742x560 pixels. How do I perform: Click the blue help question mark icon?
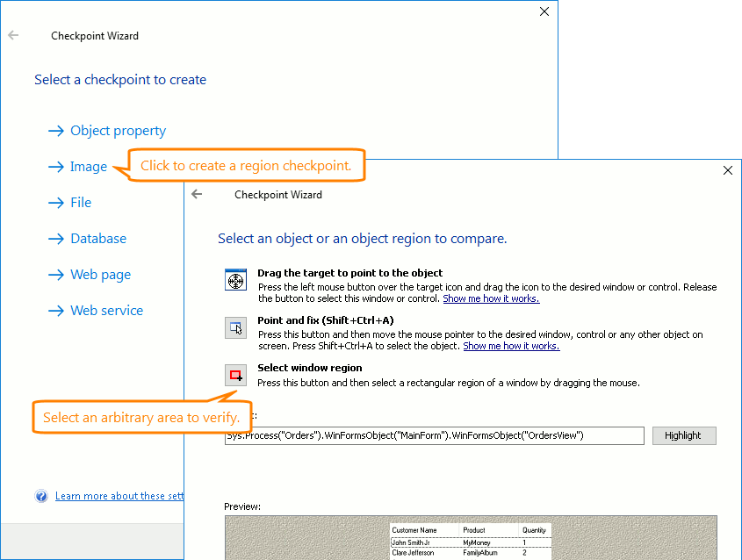[x=41, y=496]
